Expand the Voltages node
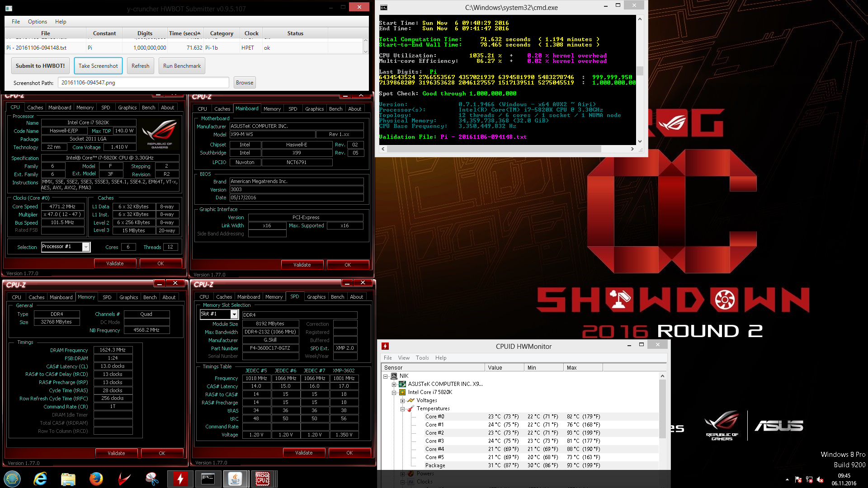The width and height of the screenshot is (868, 488). tap(402, 400)
